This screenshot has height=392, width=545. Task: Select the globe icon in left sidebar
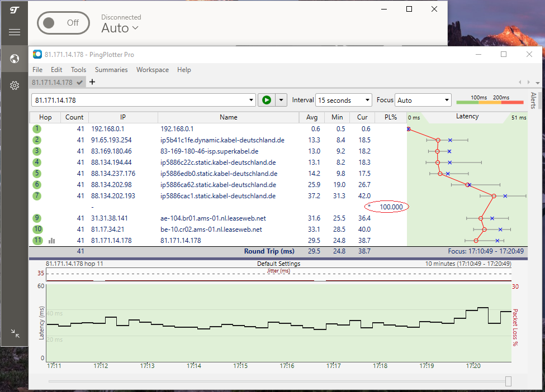[x=15, y=59]
